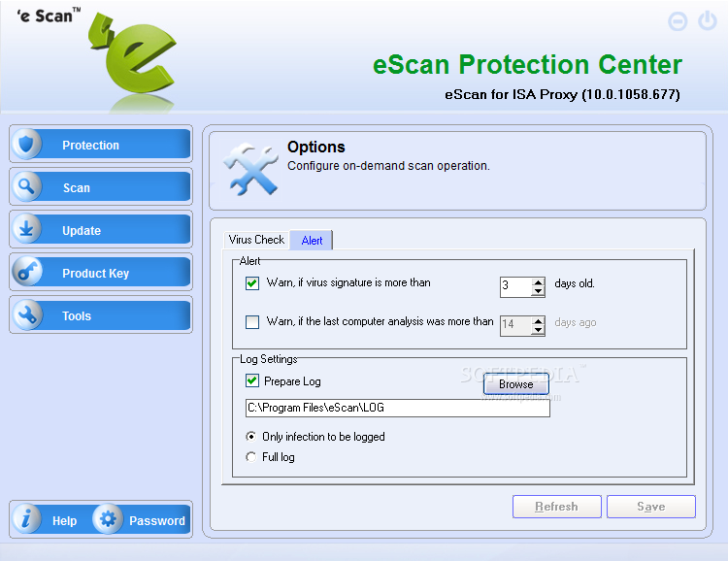Screen dimensions: 728x561
Task: Click Browse to choose the log folder
Action: click(515, 384)
